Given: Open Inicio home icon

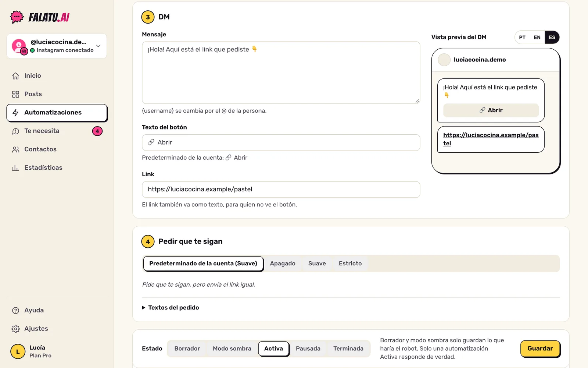Looking at the screenshot, I should (x=15, y=76).
